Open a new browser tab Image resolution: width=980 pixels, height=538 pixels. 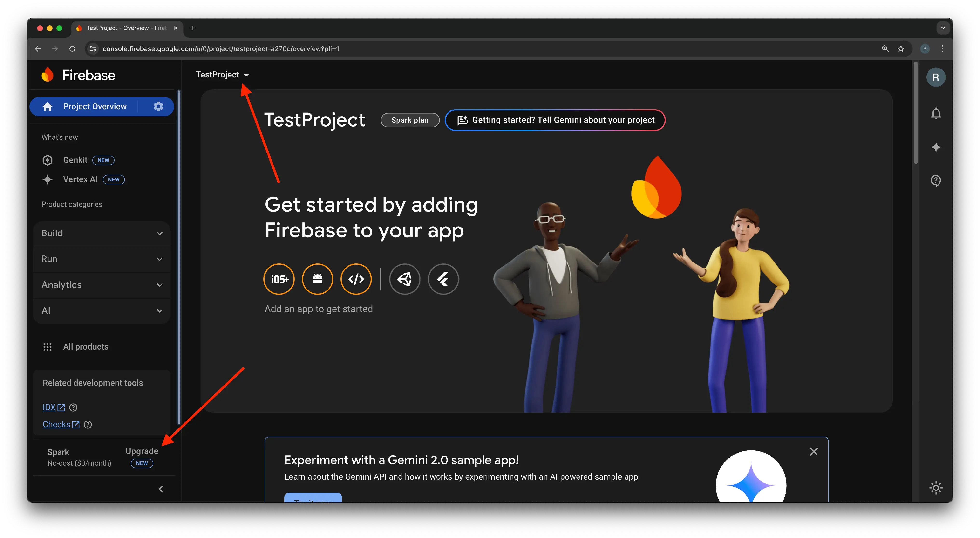(193, 28)
